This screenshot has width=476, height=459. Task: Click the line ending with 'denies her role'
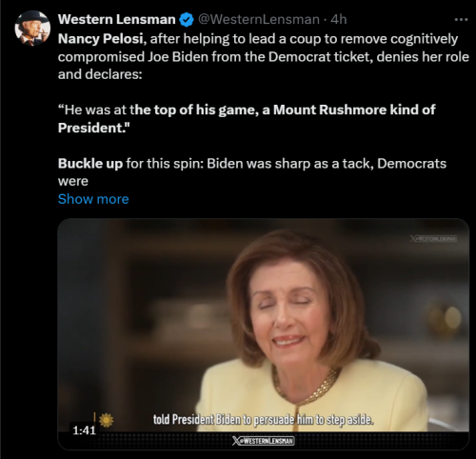pyautogui.click(x=264, y=57)
